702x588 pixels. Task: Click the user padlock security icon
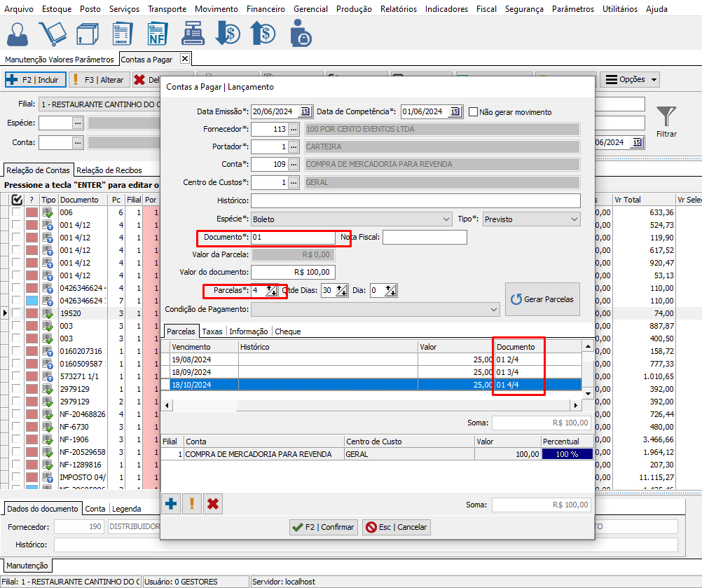pos(301,33)
